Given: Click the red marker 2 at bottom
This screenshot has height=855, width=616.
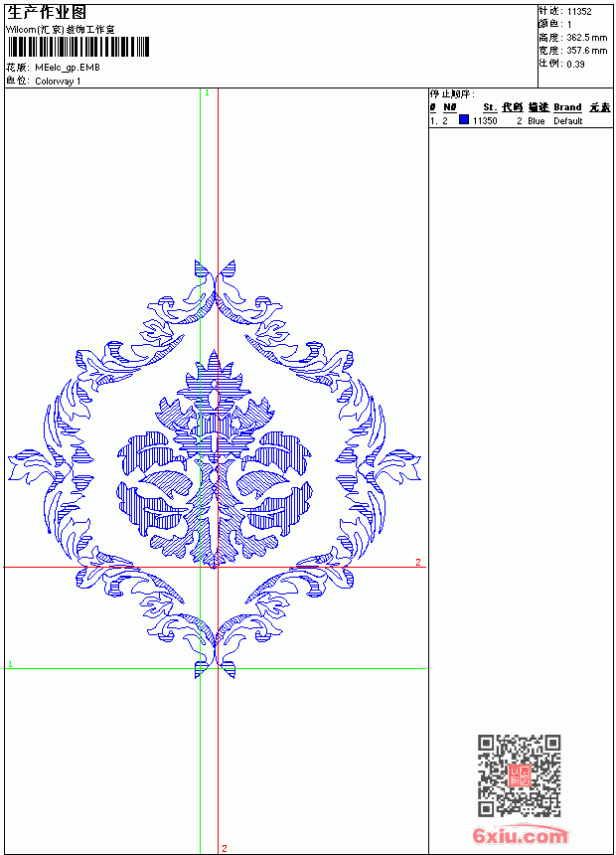Looking at the screenshot, I should (225, 848).
